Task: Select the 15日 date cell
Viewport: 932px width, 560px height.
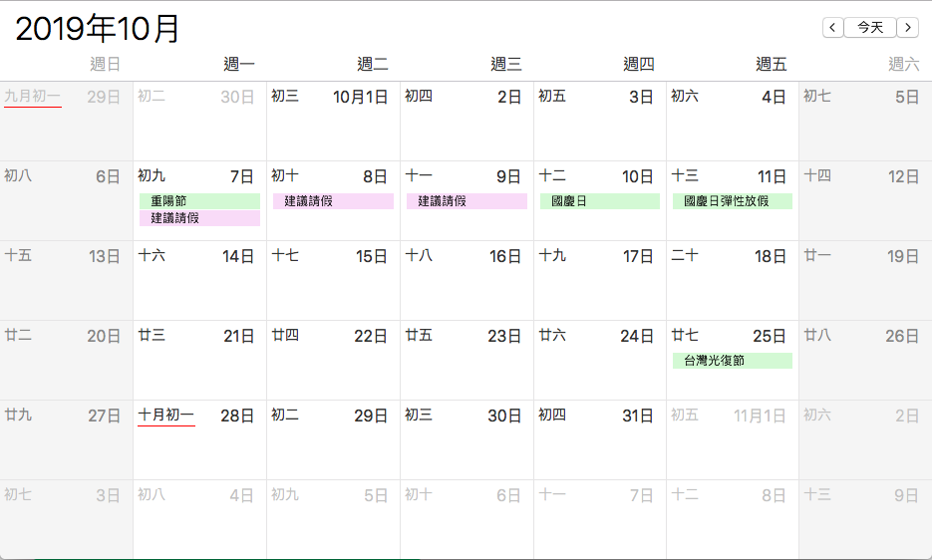Action: click(334, 281)
